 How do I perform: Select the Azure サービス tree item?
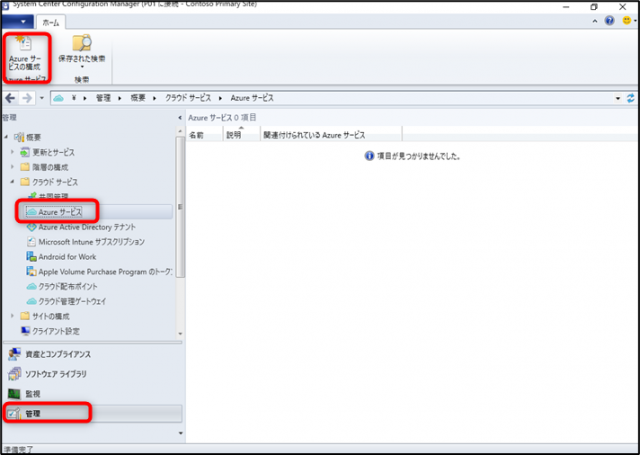coord(60,212)
